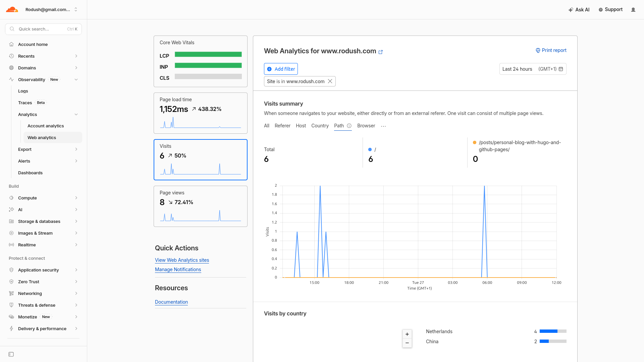This screenshot has width=644, height=362.
Task: Open the Documentation link
Action: pyautogui.click(x=171, y=302)
